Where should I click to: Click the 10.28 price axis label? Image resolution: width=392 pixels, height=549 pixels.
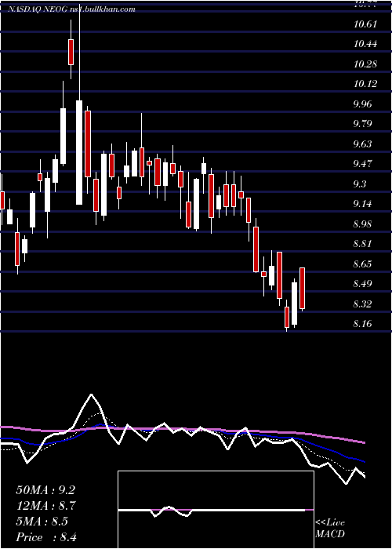(x=365, y=64)
